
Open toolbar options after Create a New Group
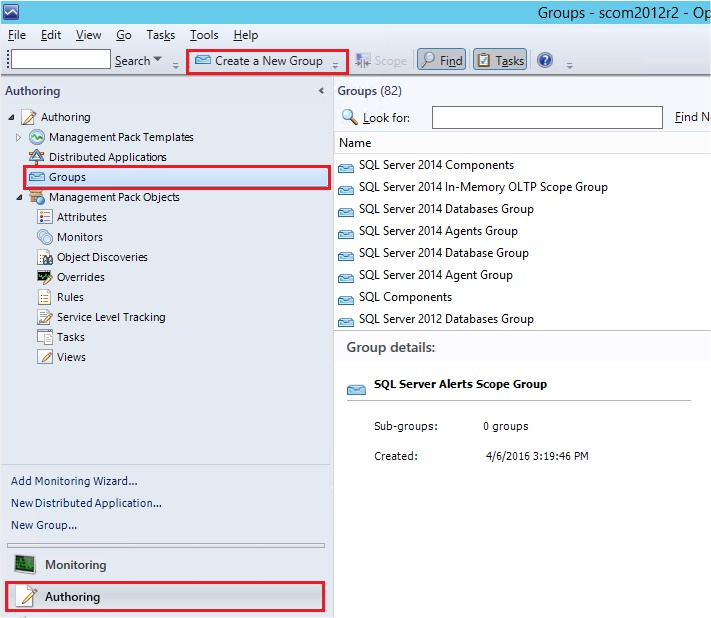coord(335,66)
